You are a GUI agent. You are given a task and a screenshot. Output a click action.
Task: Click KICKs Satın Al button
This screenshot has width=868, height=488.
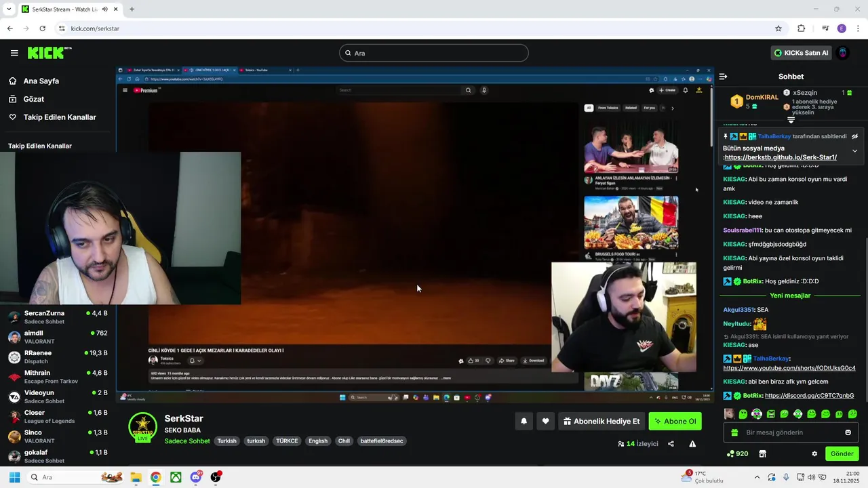[802, 53]
